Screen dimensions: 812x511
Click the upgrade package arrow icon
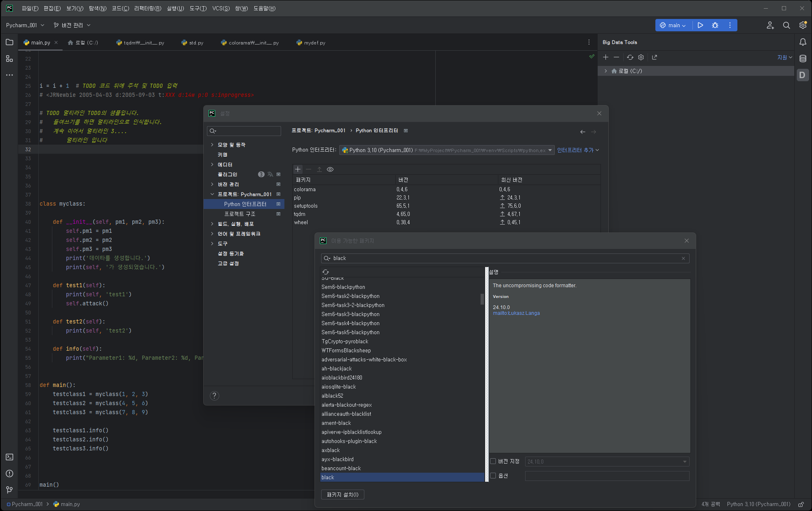tap(319, 169)
